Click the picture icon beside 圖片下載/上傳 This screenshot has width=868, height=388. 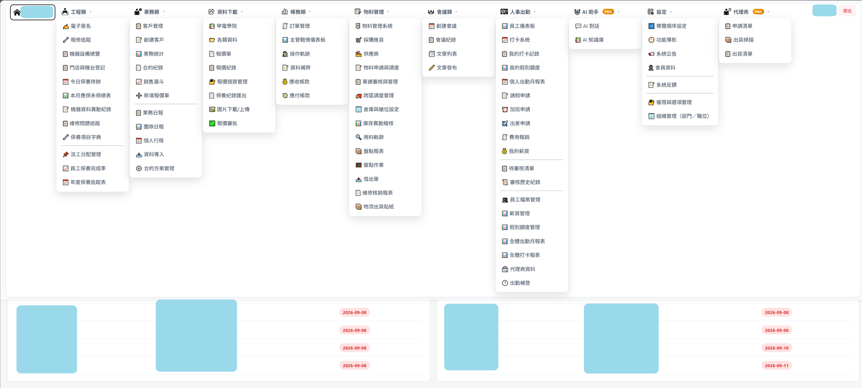pos(212,110)
